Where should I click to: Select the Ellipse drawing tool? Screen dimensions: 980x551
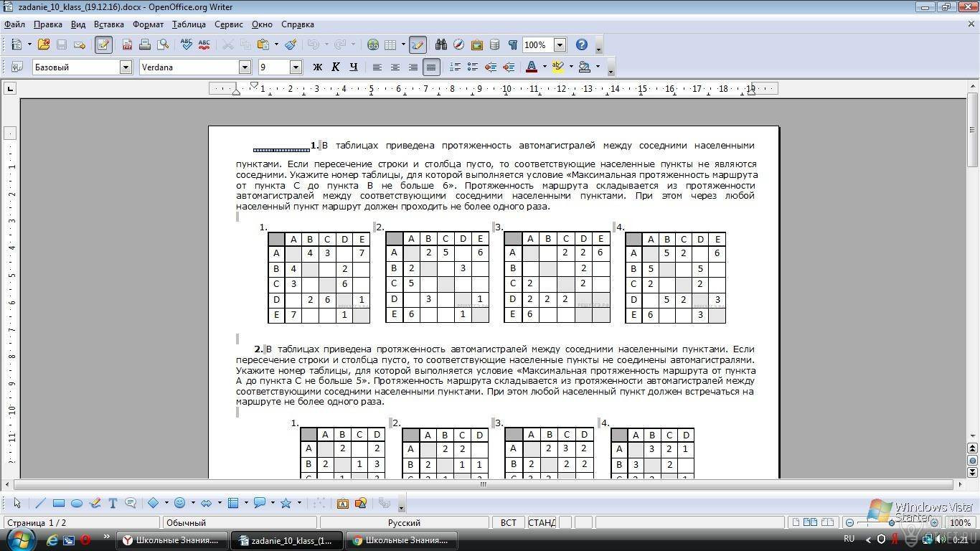click(x=77, y=504)
